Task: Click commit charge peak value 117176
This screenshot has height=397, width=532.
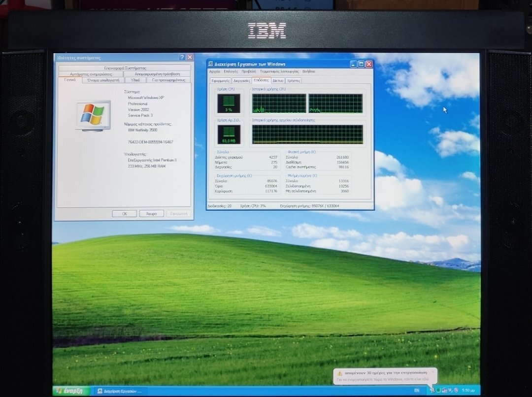Action: pos(271,191)
